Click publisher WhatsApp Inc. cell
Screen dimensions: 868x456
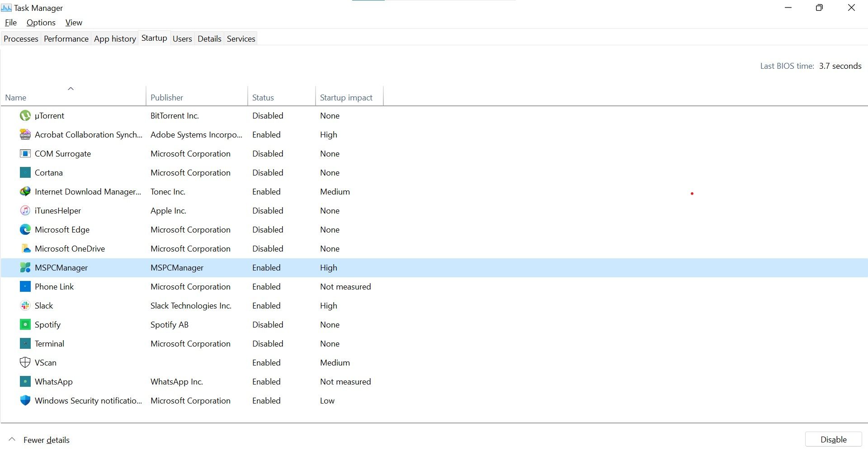point(177,382)
